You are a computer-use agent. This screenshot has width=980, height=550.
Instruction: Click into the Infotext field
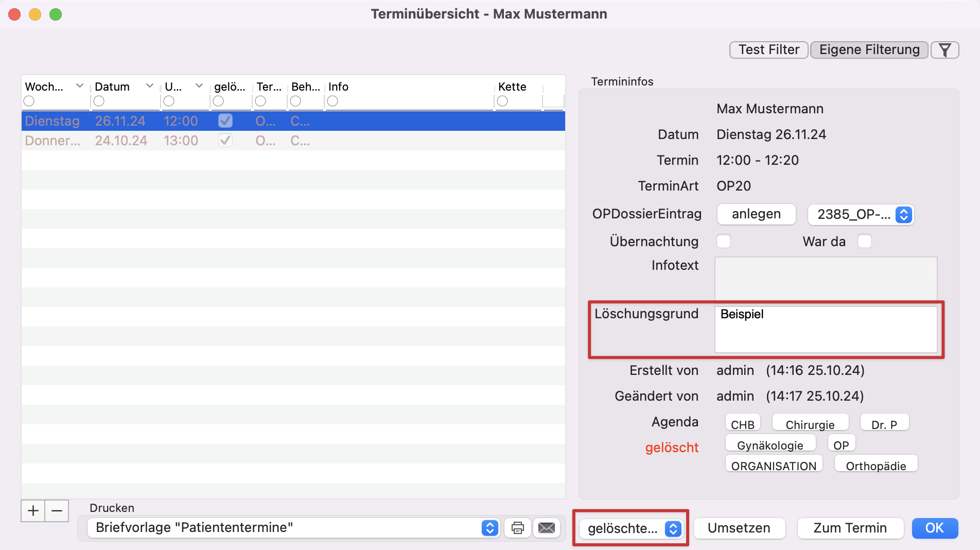click(x=826, y=279)
